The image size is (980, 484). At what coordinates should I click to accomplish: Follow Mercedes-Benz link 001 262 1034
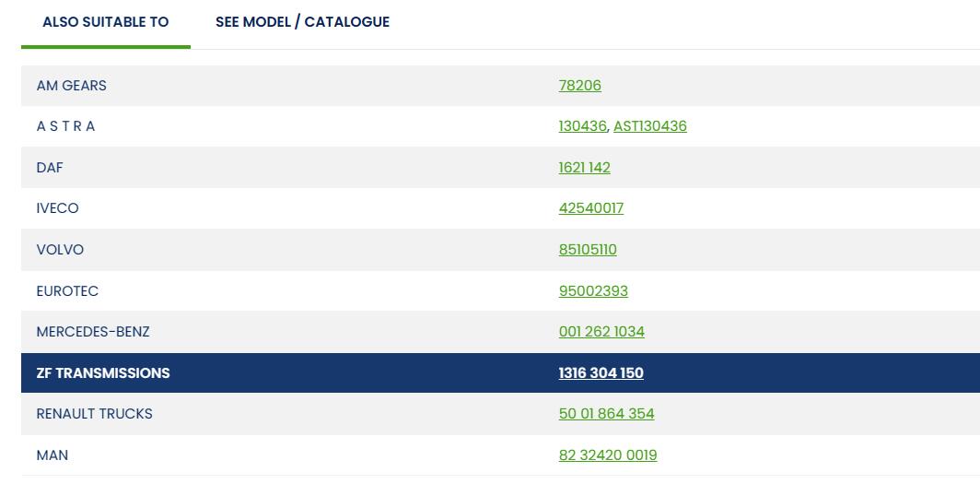tap(601, 331)
